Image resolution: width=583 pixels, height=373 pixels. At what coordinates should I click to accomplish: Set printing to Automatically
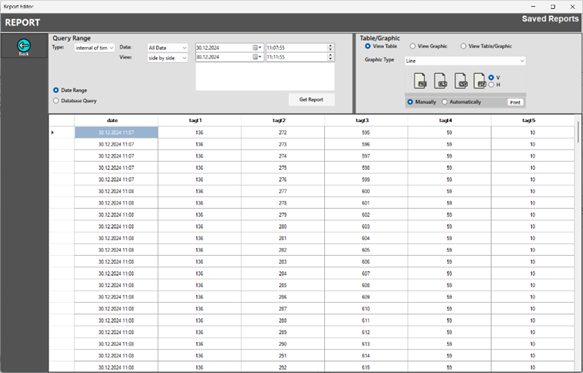[445, 102]
